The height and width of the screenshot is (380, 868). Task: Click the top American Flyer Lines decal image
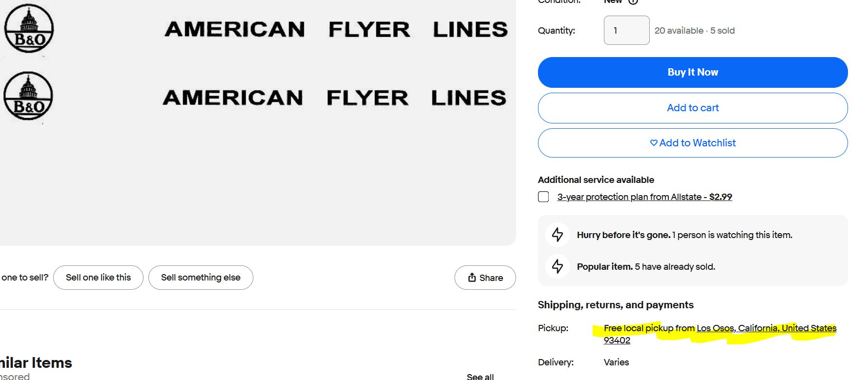(x=336, y=29)
